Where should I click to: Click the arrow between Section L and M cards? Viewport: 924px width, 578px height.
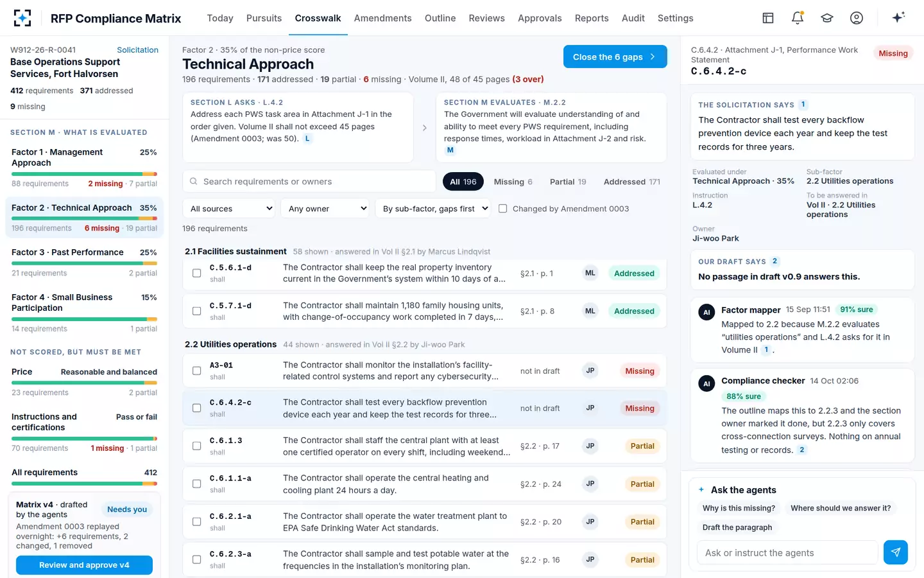point(425,128)
